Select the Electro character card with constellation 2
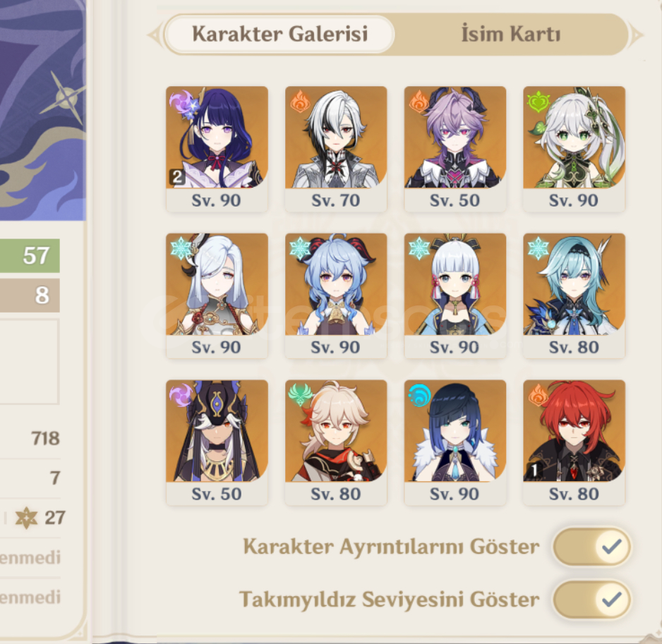 pos(217,149)
